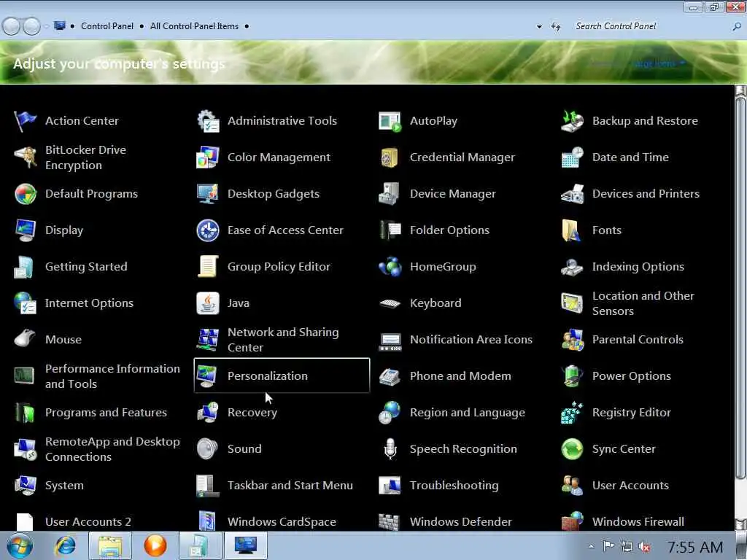Open Recovery
The image size is (747, 560).
[x=237, y=413]
